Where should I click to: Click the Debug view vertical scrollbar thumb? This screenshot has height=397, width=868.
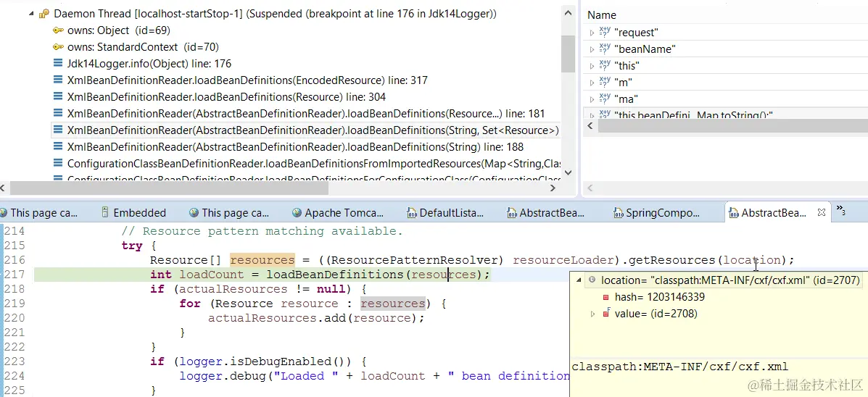tap(567, 53)
